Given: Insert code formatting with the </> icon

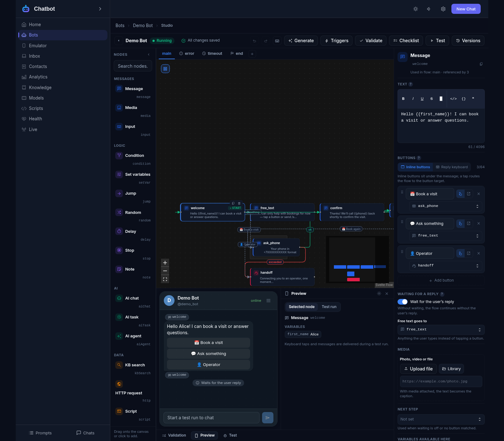Looking at the screenshot, I should point(453,99).
